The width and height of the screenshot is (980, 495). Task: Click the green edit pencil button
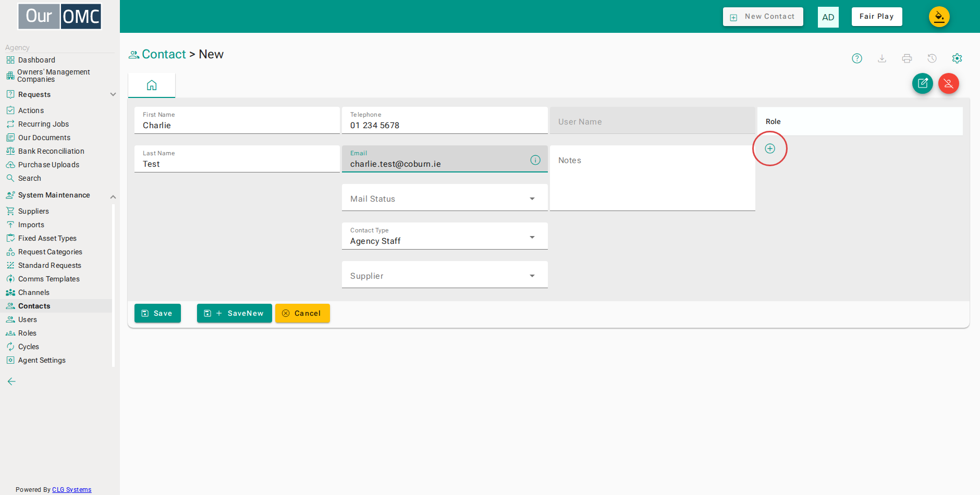[x=923, y=83]
